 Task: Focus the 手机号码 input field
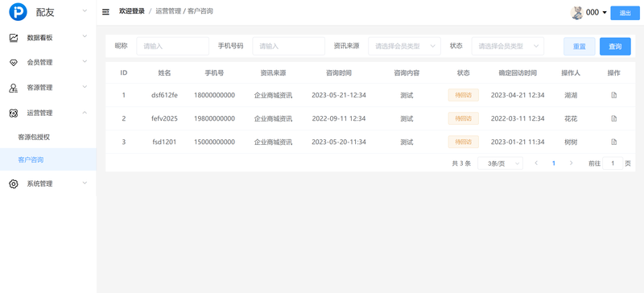click(x=289, y=47)
